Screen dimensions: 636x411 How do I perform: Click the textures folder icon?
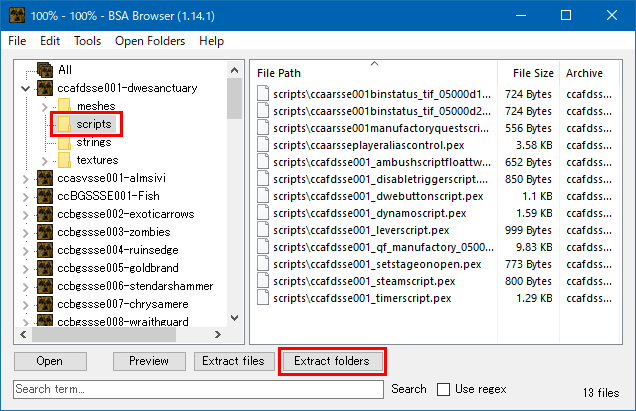64,160
